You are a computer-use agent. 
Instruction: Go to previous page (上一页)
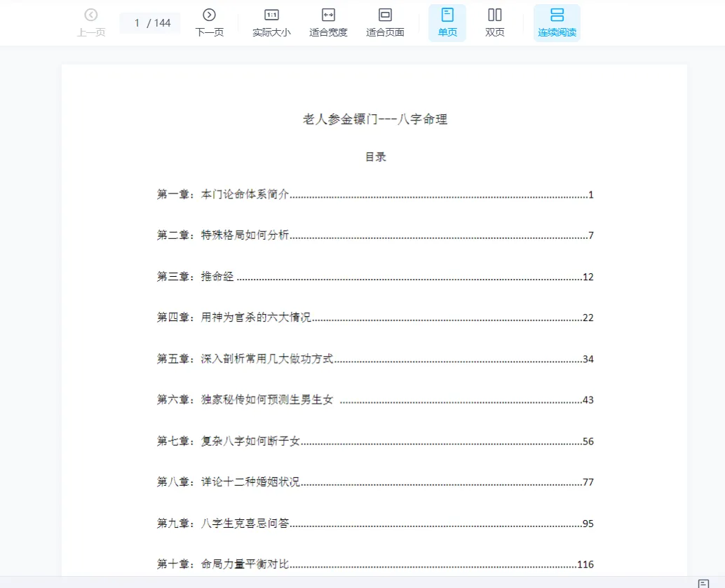pyautogui.click(x=91, y=22)
